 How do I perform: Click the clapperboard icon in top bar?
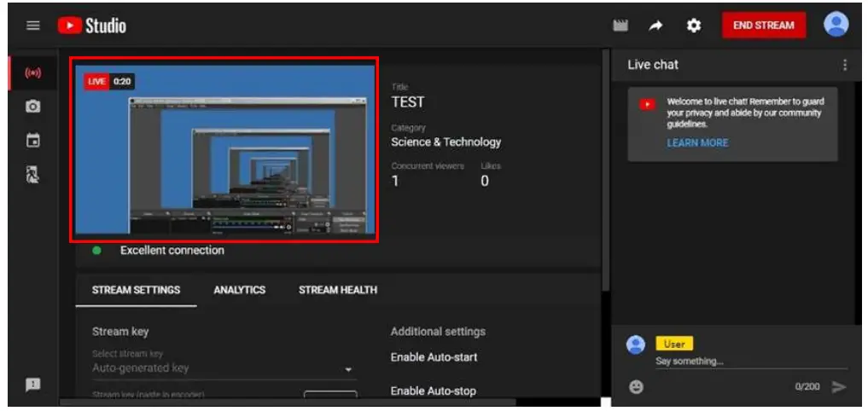pos(620,26)
